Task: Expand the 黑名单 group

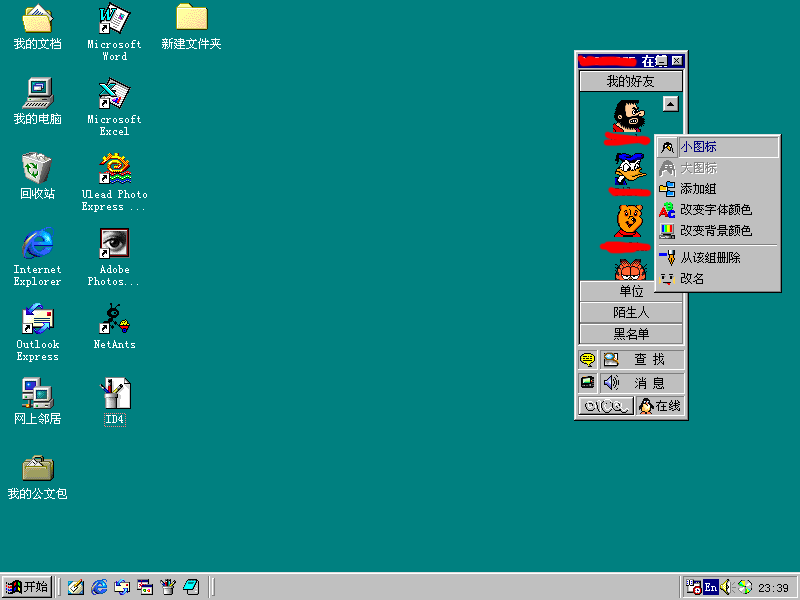Action: [x=631, y=334]
